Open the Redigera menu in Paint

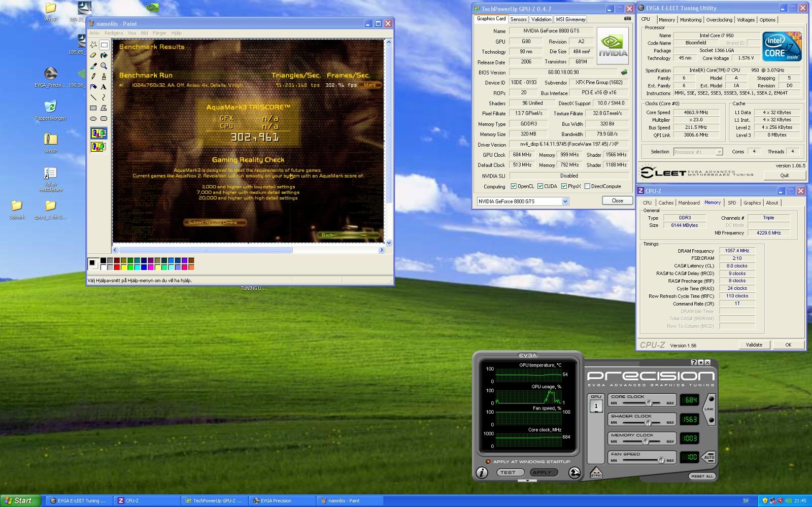pyautogui.click(x=114, y=33)
